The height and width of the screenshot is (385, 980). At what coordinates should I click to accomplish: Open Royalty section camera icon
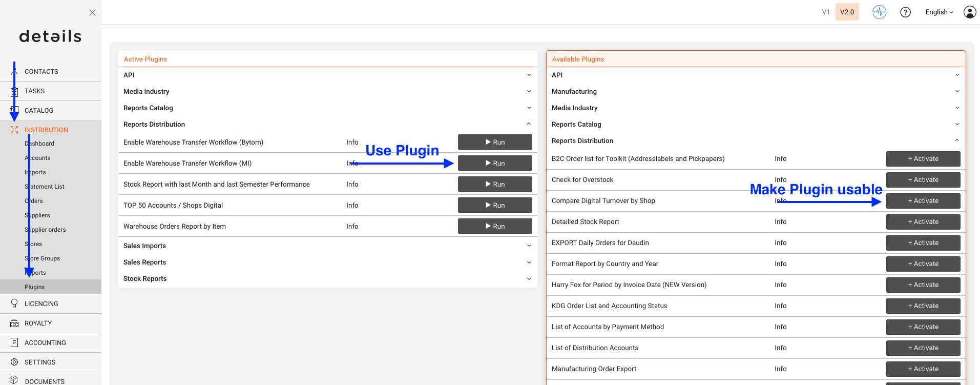[14, 323]
